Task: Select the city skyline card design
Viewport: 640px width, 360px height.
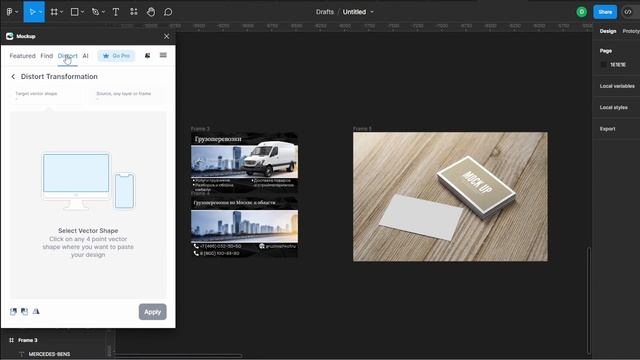Action: tap(244, 227)
